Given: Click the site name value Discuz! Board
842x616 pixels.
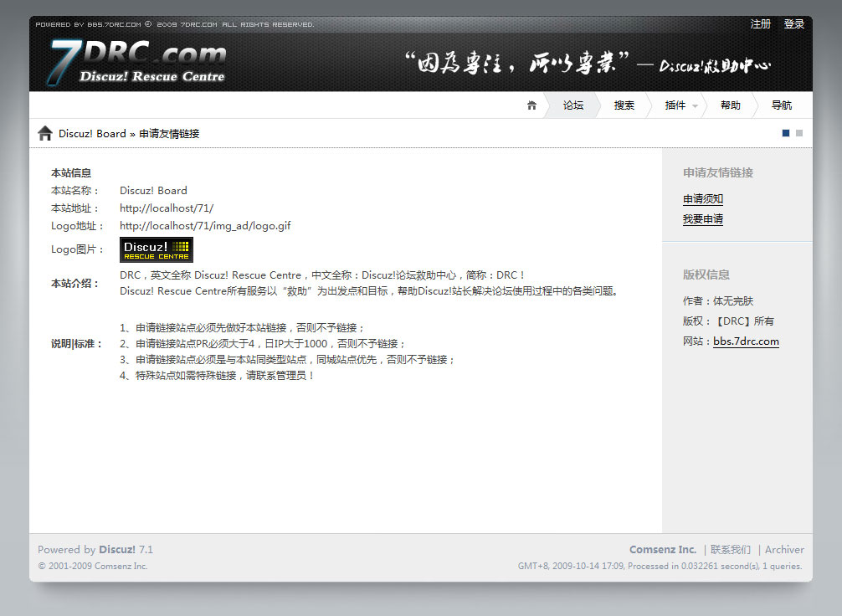Looking at the screenshot, I should [x=153, y=191].
